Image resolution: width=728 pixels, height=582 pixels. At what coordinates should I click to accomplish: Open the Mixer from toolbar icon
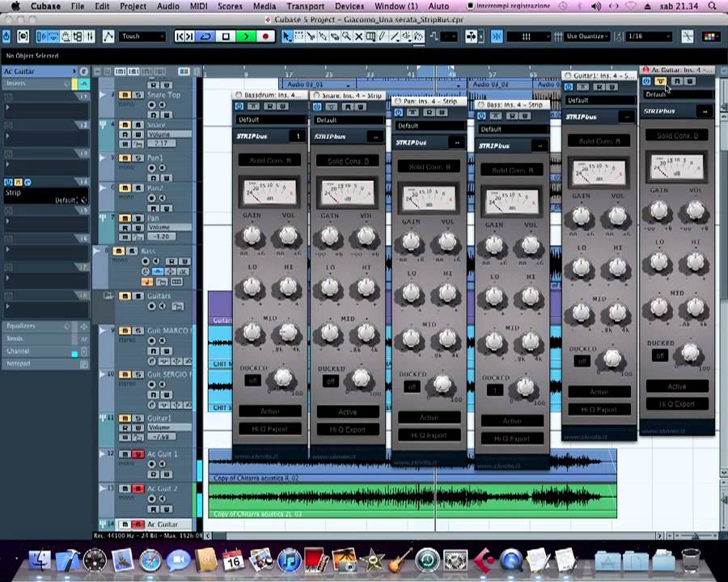coord(90,36)
